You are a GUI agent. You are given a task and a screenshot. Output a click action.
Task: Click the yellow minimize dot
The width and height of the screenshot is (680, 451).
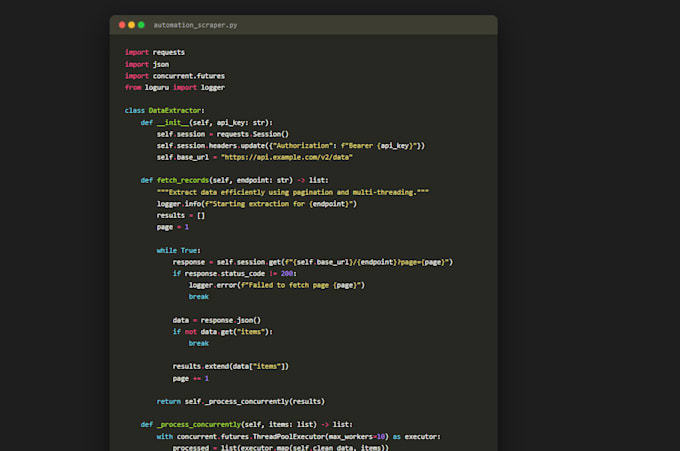point(131,25)
